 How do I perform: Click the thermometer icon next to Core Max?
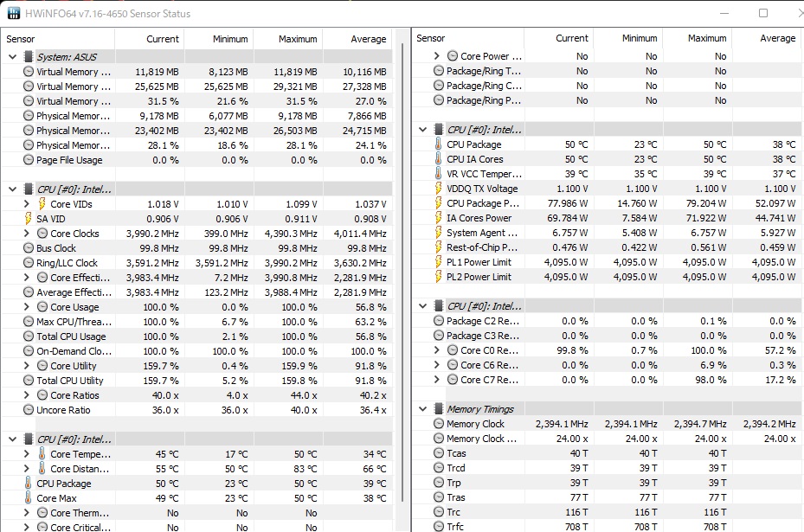[29, 497]
